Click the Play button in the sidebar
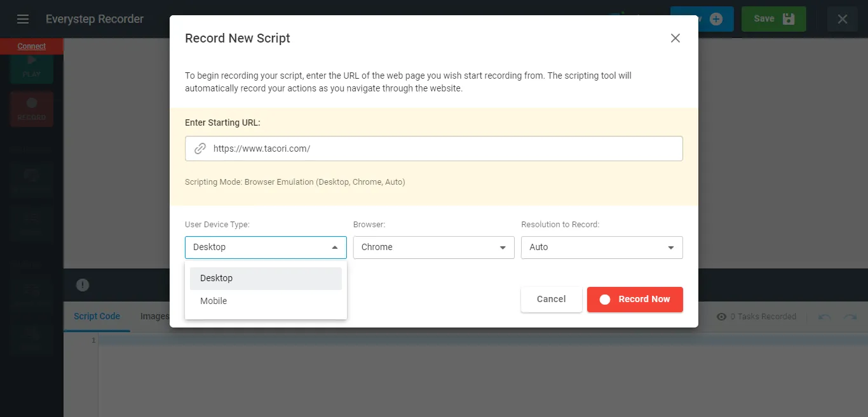Image resolution: width=868 pixels, height=417 pixels. (x=32, y=66)
